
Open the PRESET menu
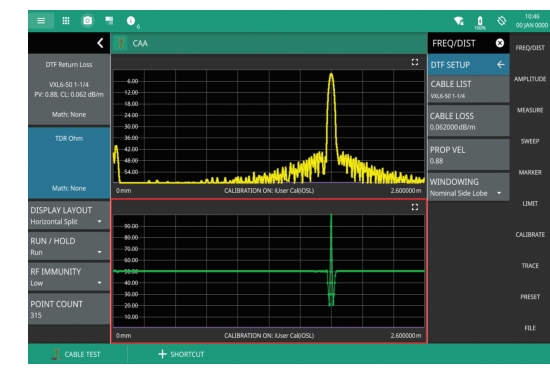pos(530,297)
